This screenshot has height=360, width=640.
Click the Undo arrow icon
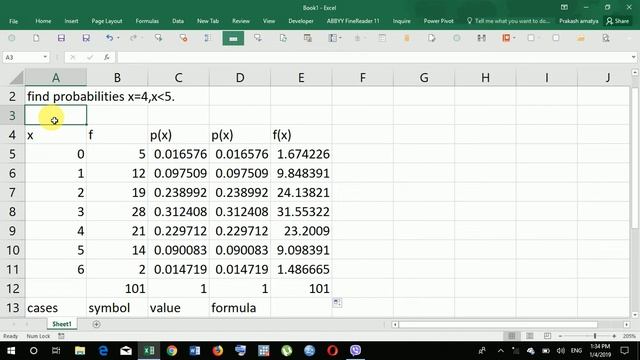click(x=109, y=38)
